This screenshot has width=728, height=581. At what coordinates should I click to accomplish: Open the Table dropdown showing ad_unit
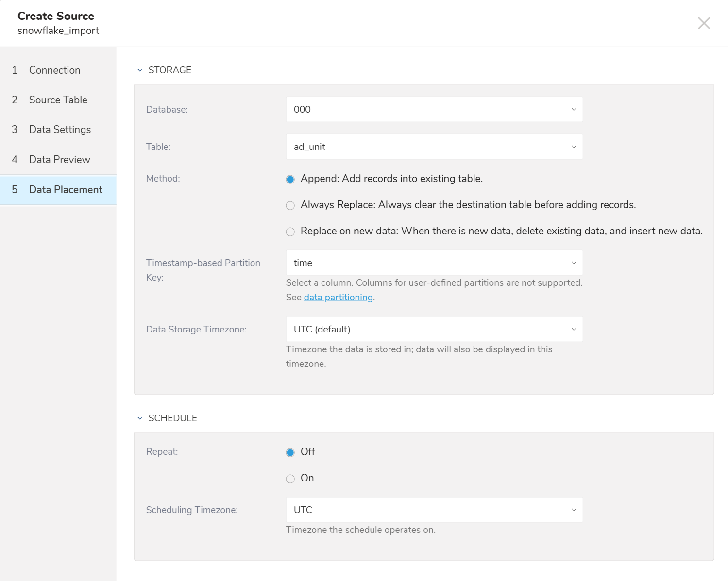(x=434, y=147)
